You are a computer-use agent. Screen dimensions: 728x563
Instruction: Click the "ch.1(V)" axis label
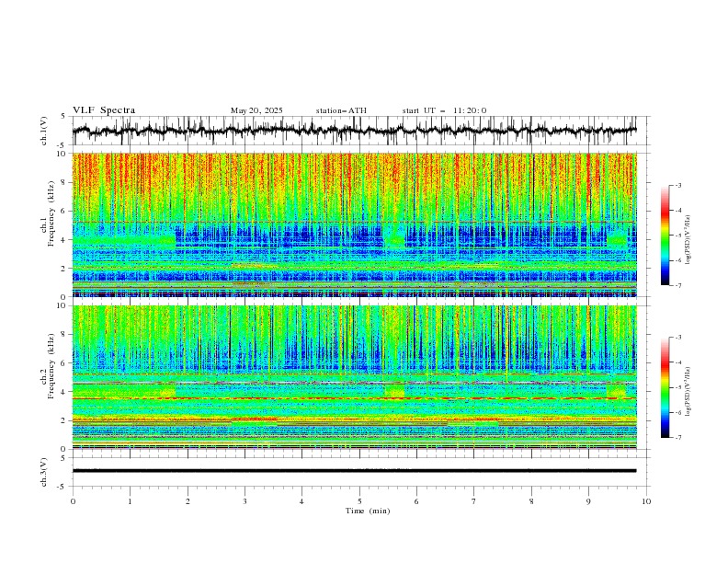[44, 131]
